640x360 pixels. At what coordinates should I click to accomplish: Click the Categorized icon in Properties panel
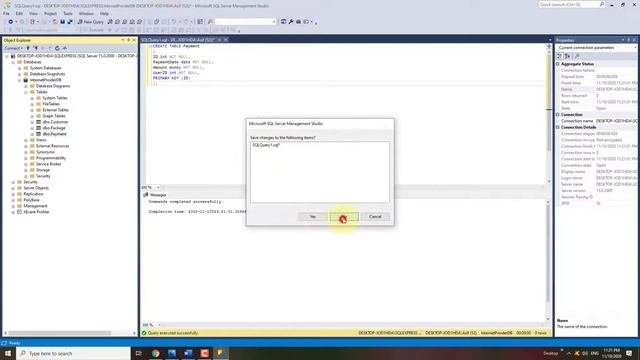point(560,56)
